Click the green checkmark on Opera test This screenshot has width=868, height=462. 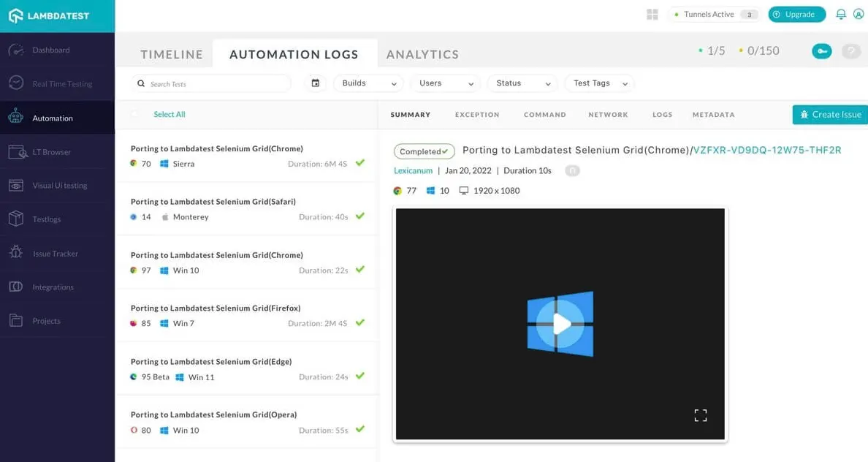click(360, 429)
